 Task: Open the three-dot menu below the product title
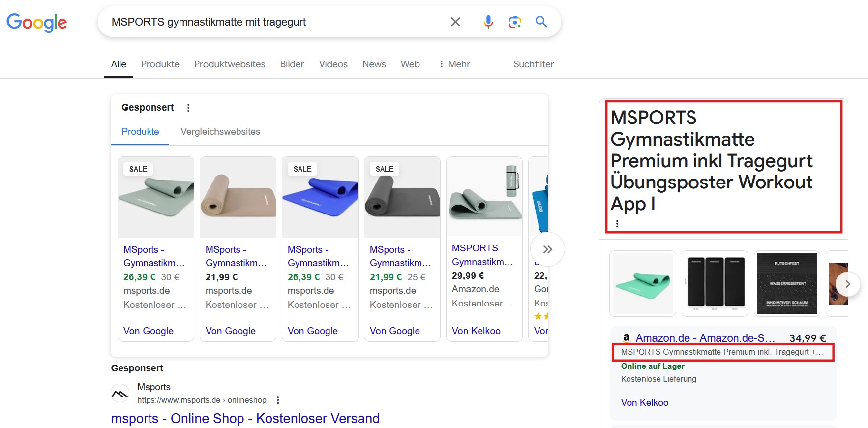[x=617, y=224]
